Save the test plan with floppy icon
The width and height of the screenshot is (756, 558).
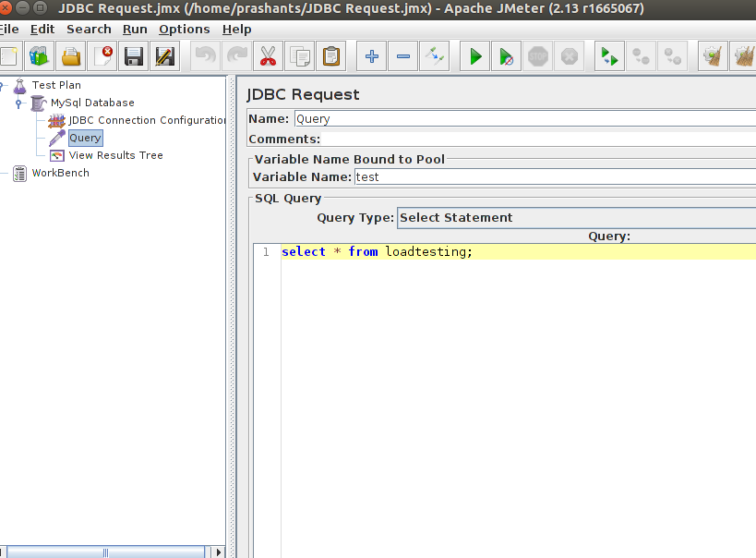[x=134, y=56]
